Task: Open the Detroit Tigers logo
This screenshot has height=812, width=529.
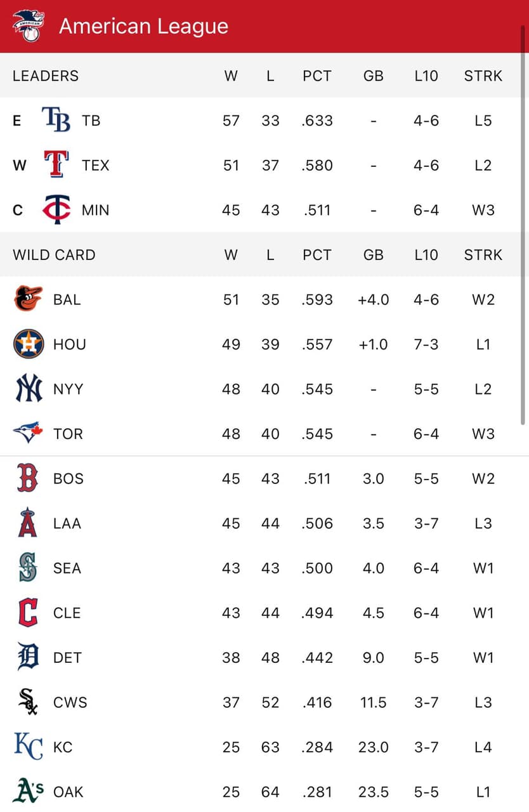Action: [x=29, y=657]
